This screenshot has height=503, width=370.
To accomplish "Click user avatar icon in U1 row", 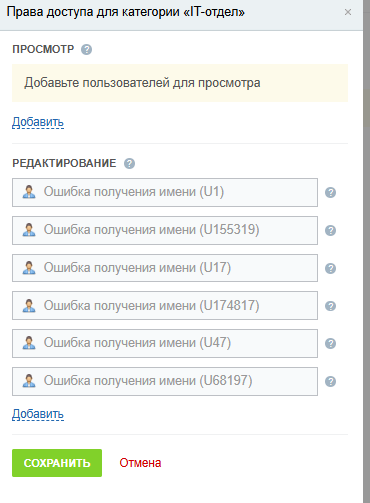I will coord(29,192).
